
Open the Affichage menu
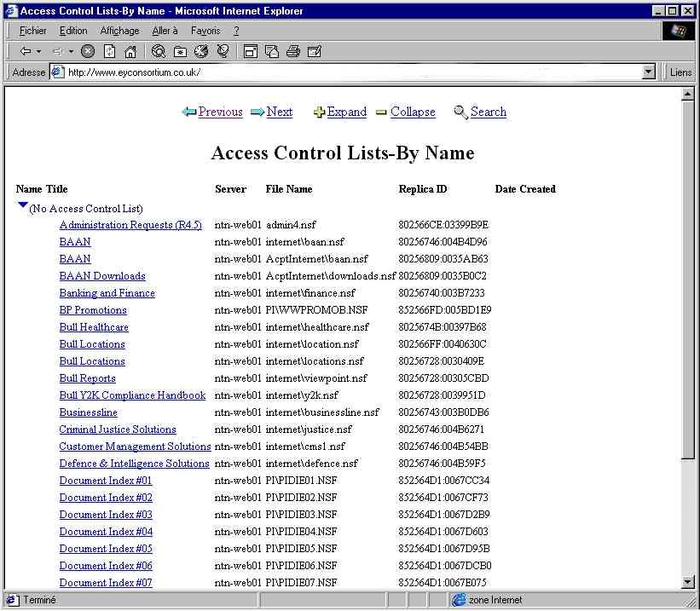(119, 31)
